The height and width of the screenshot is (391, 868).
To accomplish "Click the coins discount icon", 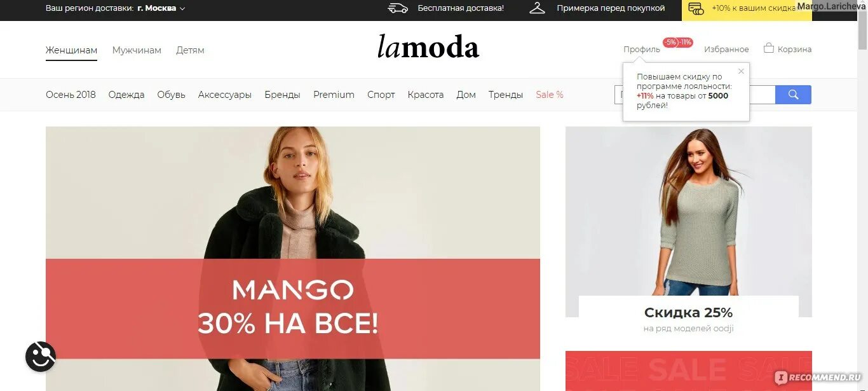I will point(696,8).
